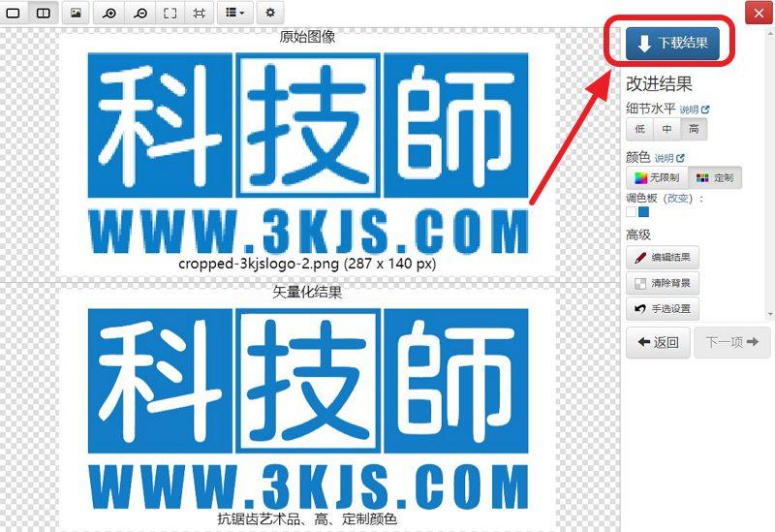
Task: Click the caption 抗锯齿艺术品、高、定制颜色
Action: (x=307, y=519)
